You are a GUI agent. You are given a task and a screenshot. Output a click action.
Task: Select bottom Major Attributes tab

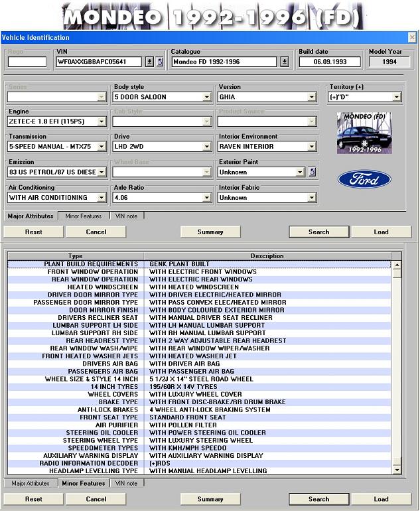pyautogui.click(x=31, y=483)
